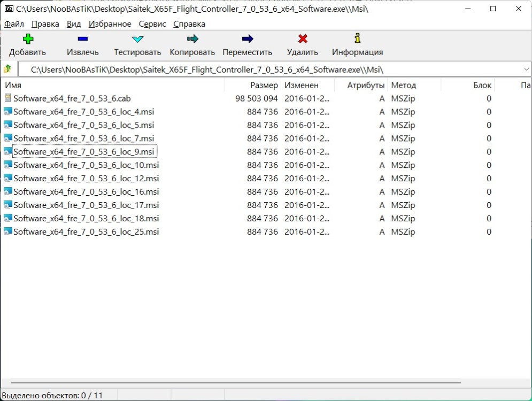532x401 pixels.
Task: Open the Справка menu
Action: [x=189, y=24]
